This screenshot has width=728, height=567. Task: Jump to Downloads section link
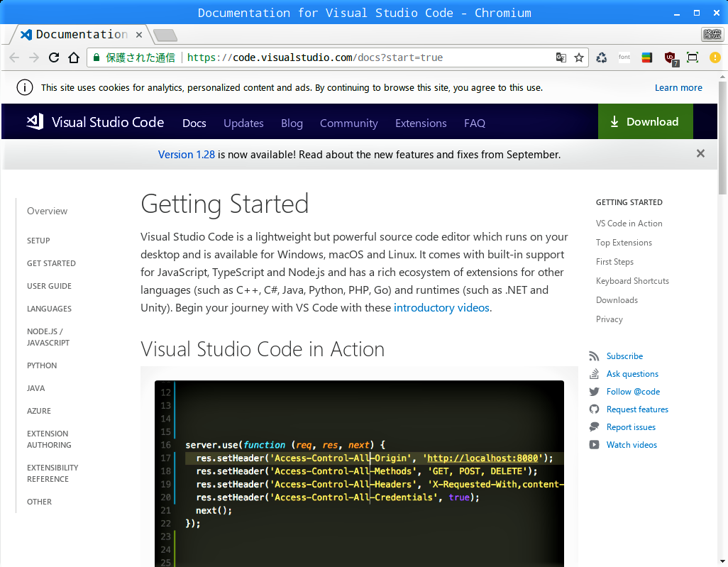(617, 300)
